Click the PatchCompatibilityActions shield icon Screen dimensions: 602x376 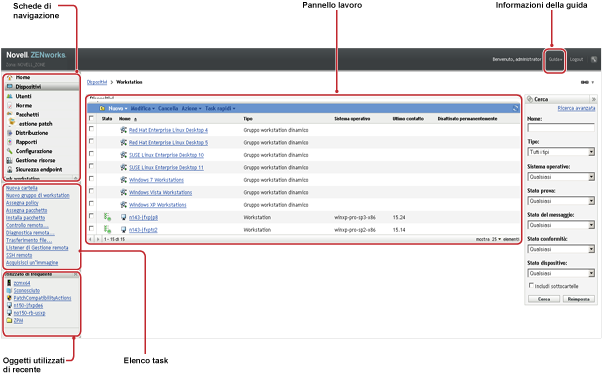10,298
